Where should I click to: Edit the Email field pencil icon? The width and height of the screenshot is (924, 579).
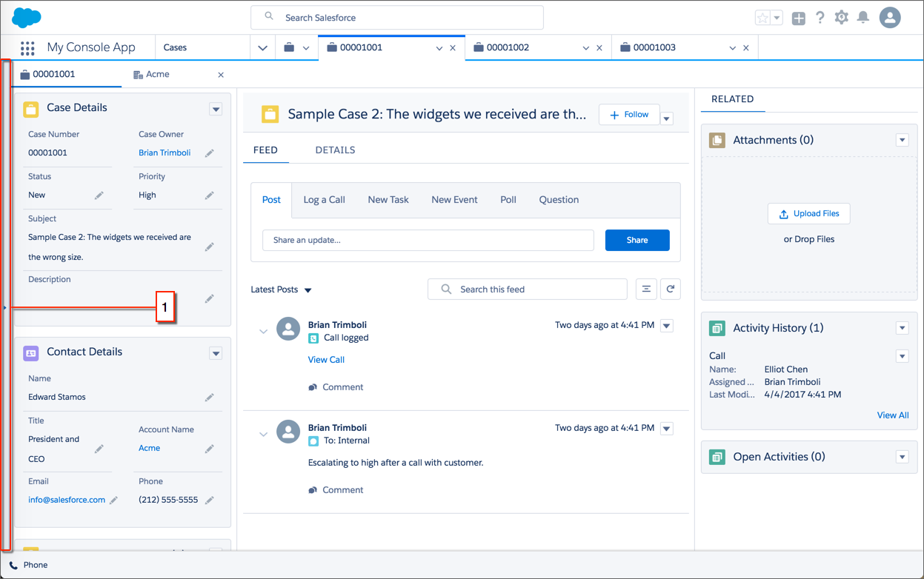pyautogui.click(x=114, y=501)
